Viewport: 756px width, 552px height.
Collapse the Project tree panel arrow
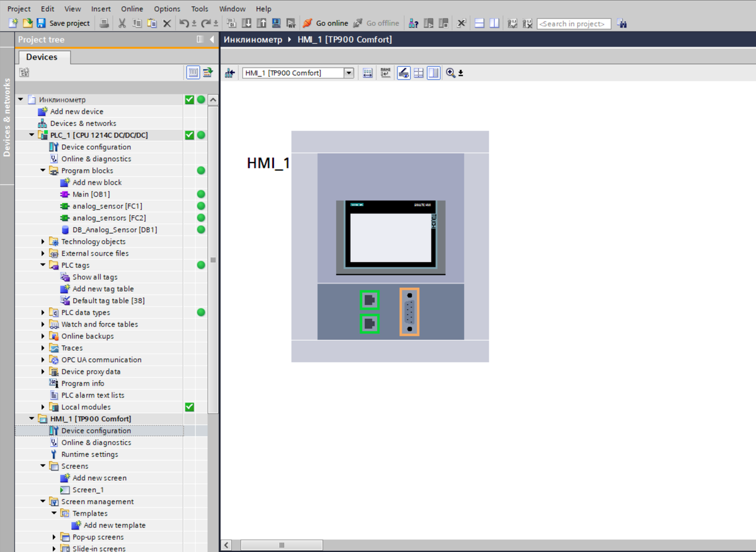click(x=212, y=40)
